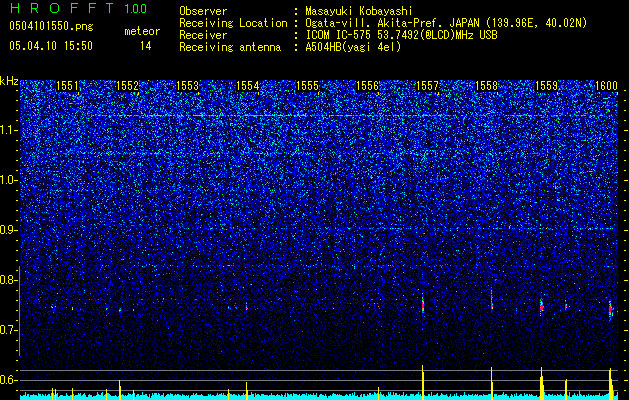Click the HROFFT 1.00 title text
Screen dimensions: 629x400
click(x=78, y=8)
